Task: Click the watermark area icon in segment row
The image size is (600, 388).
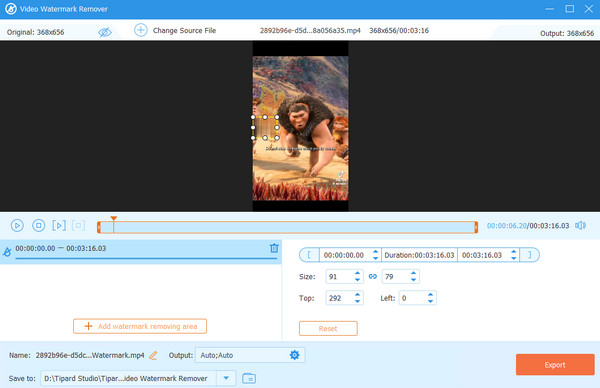Action: (7, 252)
